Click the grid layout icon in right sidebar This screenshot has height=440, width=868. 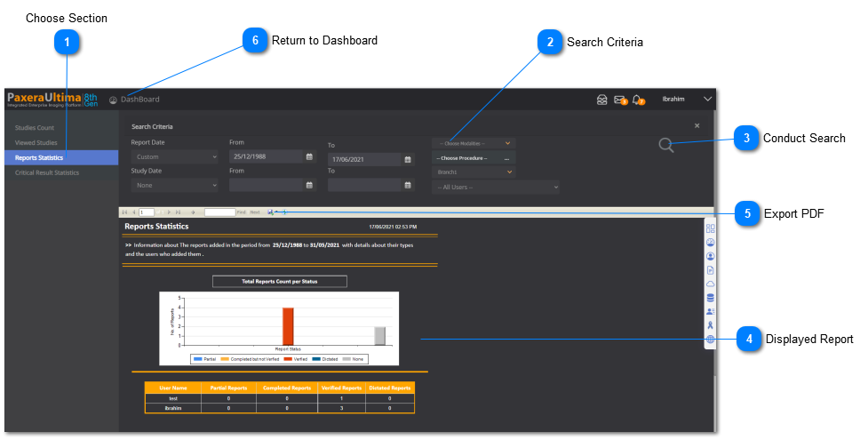pos(710,228)
